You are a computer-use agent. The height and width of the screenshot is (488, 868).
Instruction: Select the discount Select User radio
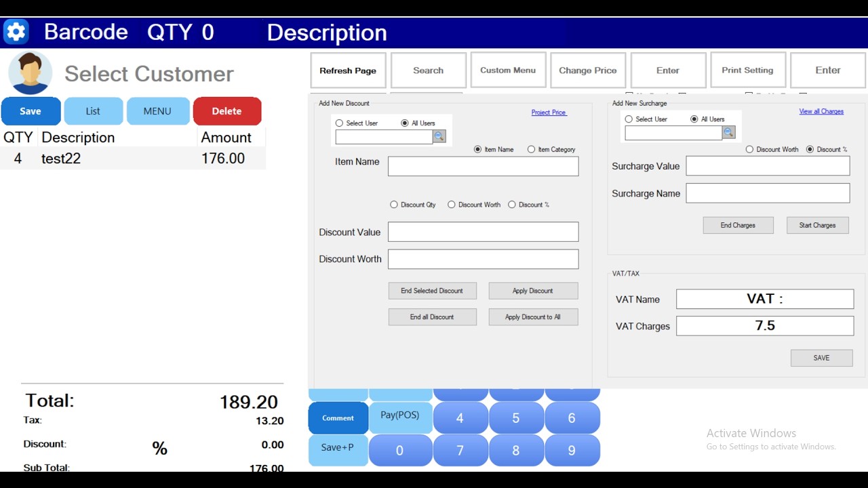click(339, 123)
